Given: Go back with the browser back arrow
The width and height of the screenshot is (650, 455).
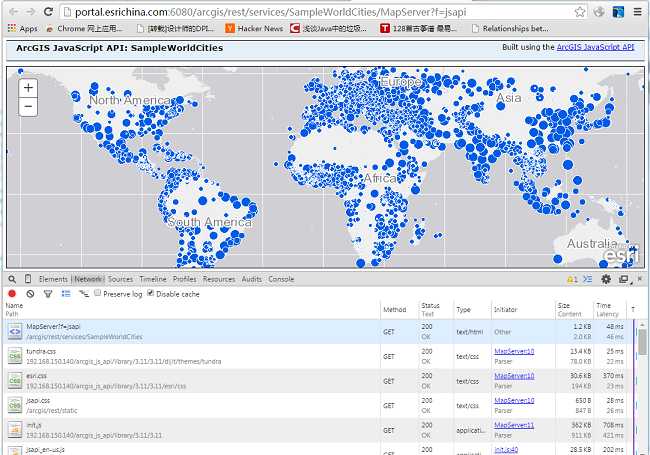Looking at the screenshot, I should click(x=13, y=12).
